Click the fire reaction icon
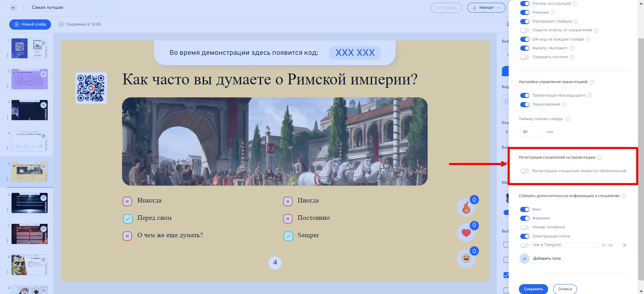This screenshot has height=294, width=644. pos(466,208)
